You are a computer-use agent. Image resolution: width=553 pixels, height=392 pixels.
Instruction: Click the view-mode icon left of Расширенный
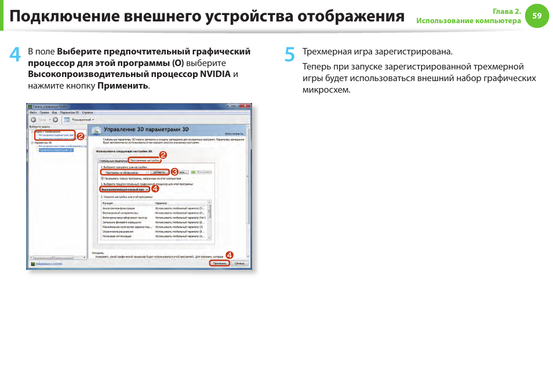tap(67, 119)
